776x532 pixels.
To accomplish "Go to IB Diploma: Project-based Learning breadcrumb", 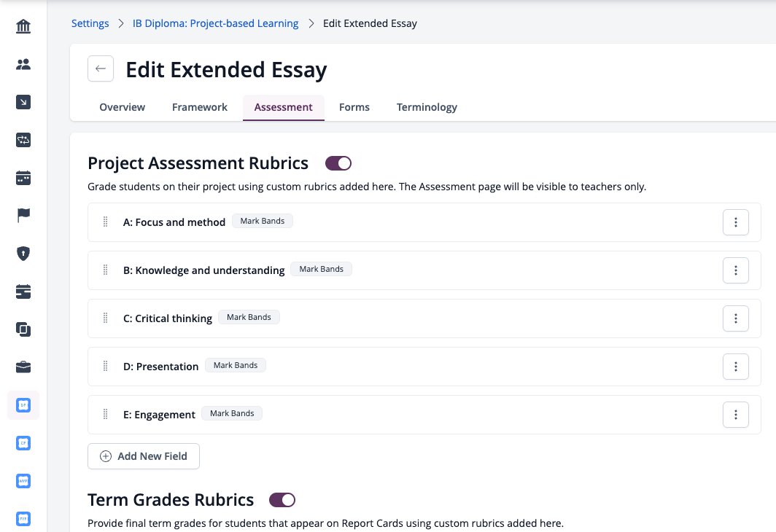I will (215, 23).
